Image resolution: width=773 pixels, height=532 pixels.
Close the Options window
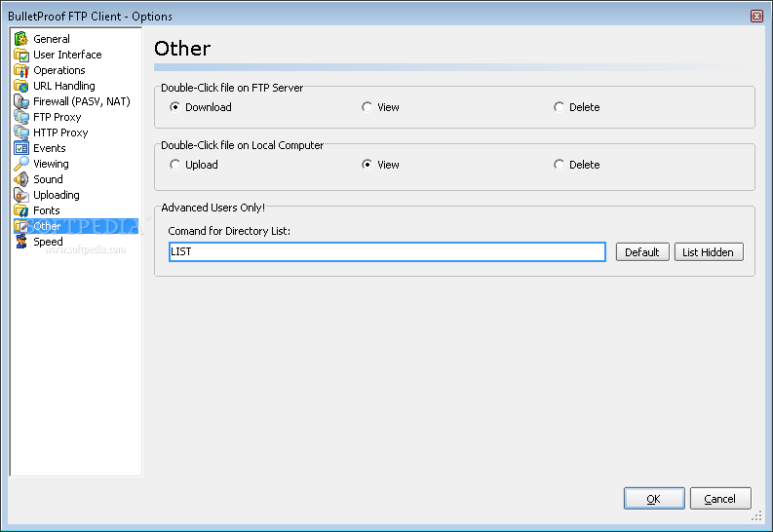[x=756, y=17]
